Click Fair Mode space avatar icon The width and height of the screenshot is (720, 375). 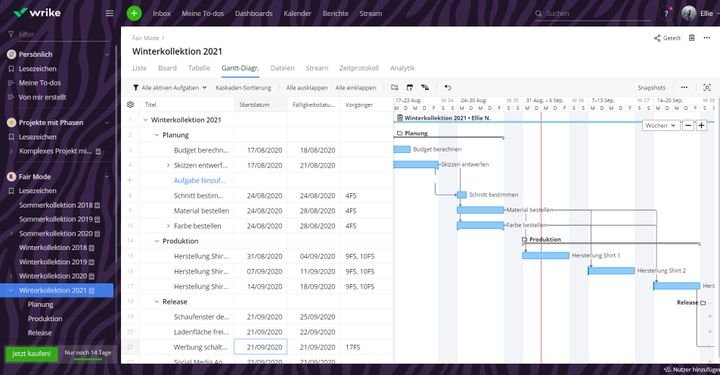(11, 177)
